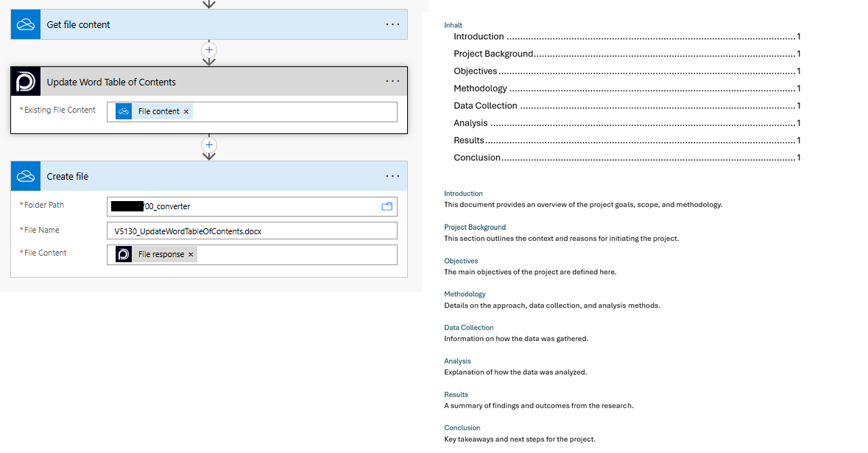Remove the File content token

click(x=186, y=112)
